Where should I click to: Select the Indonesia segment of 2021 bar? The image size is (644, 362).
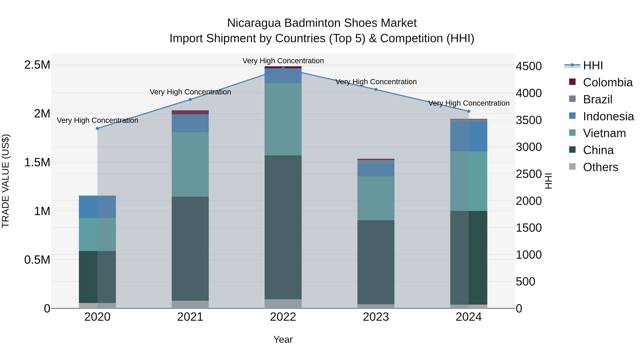coord(190,124)
